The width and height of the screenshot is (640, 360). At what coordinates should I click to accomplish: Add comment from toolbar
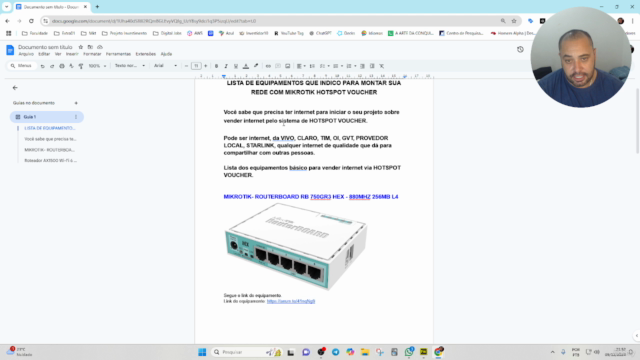pos(278,66)
